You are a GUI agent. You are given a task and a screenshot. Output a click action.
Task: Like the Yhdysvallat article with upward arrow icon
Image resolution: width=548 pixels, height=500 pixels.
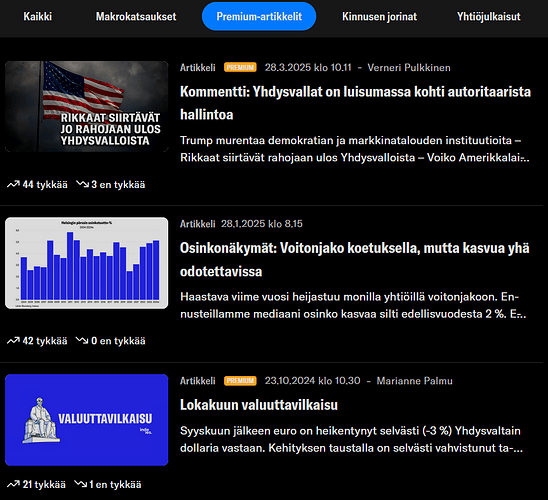point(13,184)
